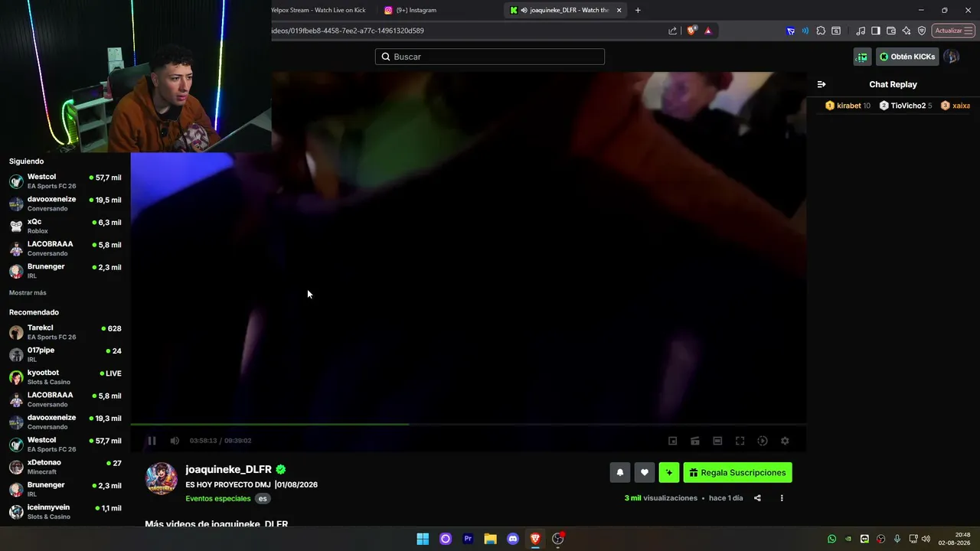Viewport: 980px width, 551px height.
Task: Click the green sparkle subscribe button
Action: pyautogui.click(x=669, y=473)
